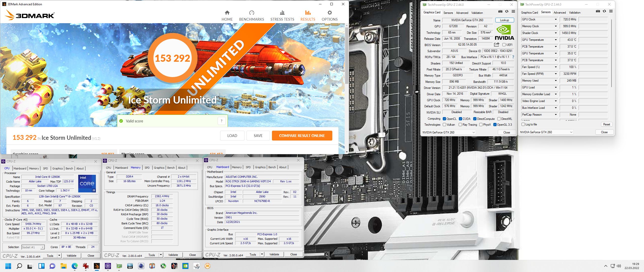Click BIOS export share icon in GPU-Z
This screenshot has height=272, width=644.
497,45
